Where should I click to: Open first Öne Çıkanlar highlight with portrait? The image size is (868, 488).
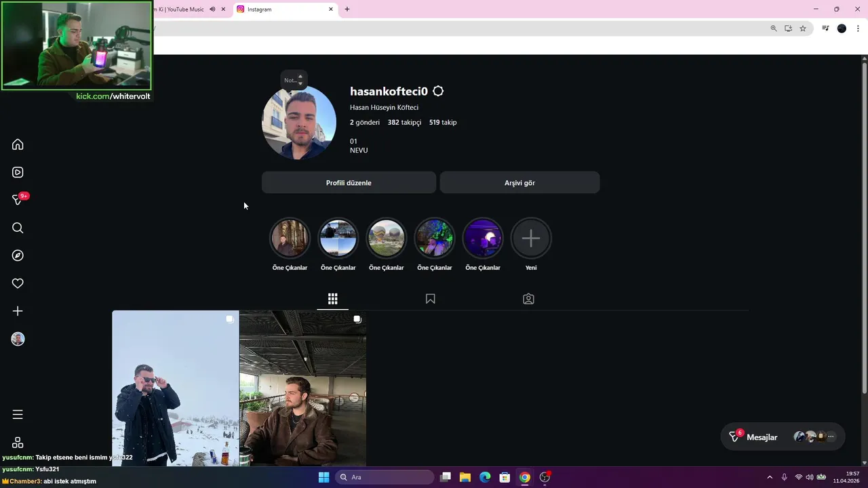tap(290, 238)
